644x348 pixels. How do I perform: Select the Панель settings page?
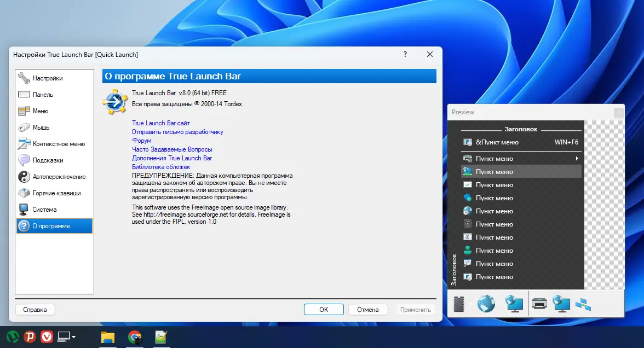(54, 94)
